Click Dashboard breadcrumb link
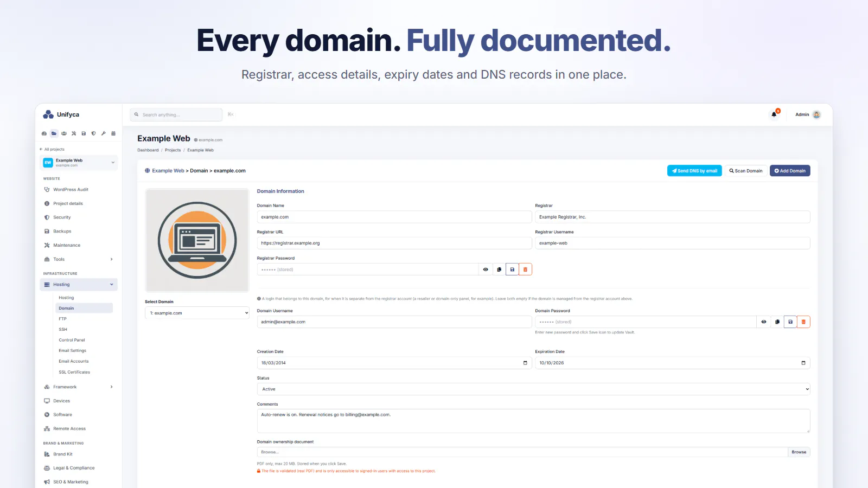This screenshot has height=488, width=868. (148, 150)
